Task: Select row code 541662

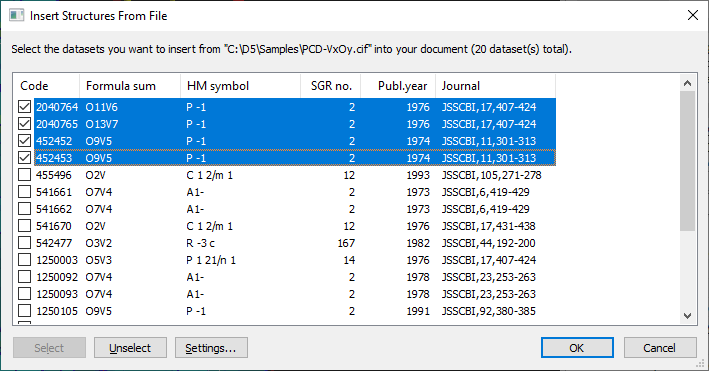Action: tap(54, 209)
